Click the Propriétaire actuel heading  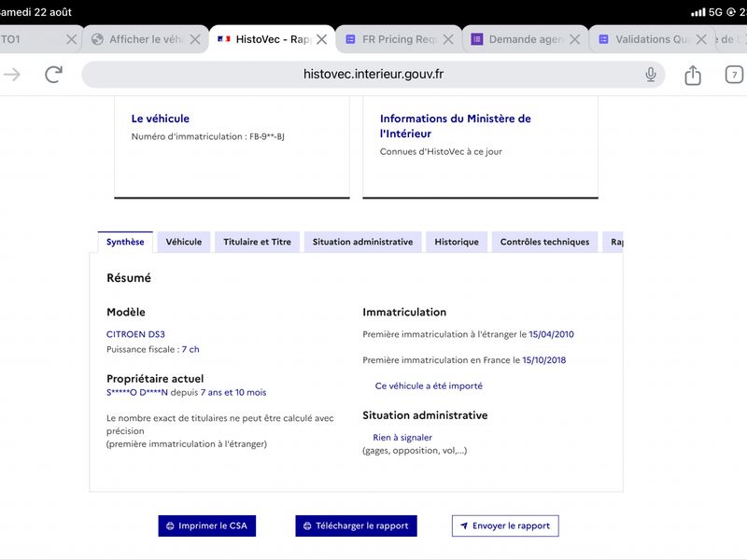pos(155,379)
